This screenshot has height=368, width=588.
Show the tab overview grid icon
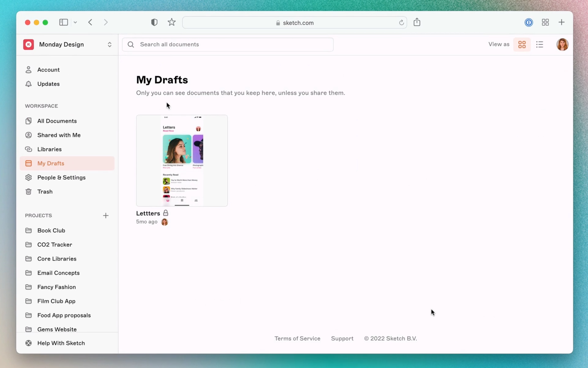[545, 22]
